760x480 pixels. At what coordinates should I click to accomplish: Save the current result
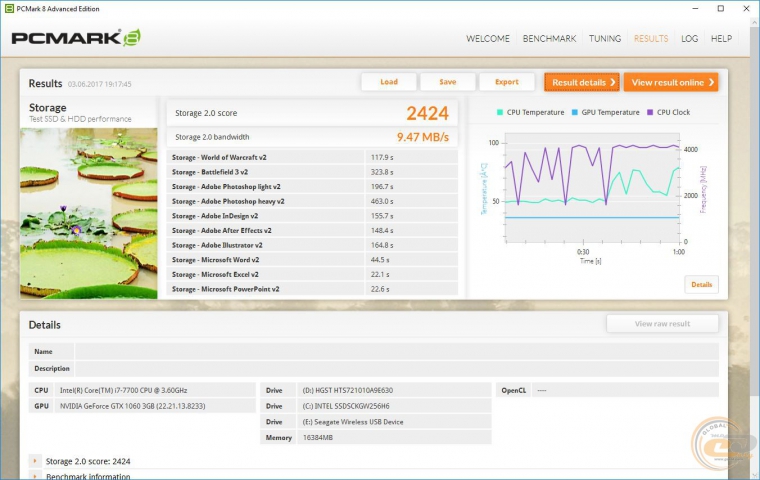(447, 82)
